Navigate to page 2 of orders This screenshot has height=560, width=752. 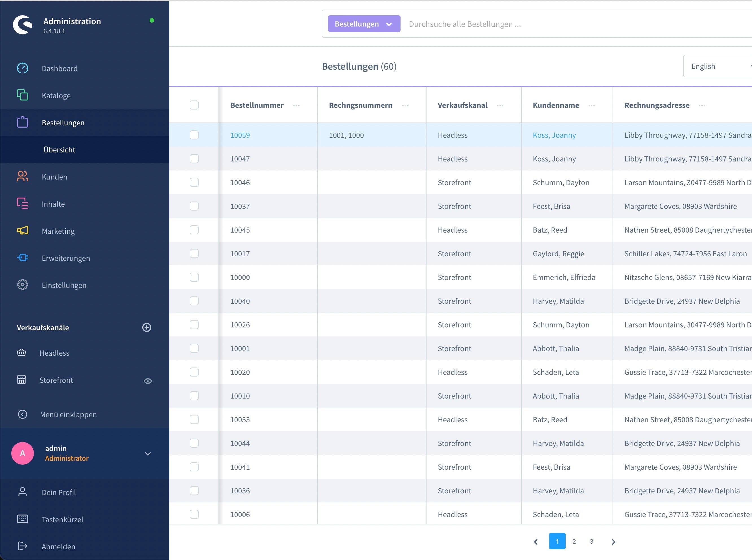tap(574, 540)
